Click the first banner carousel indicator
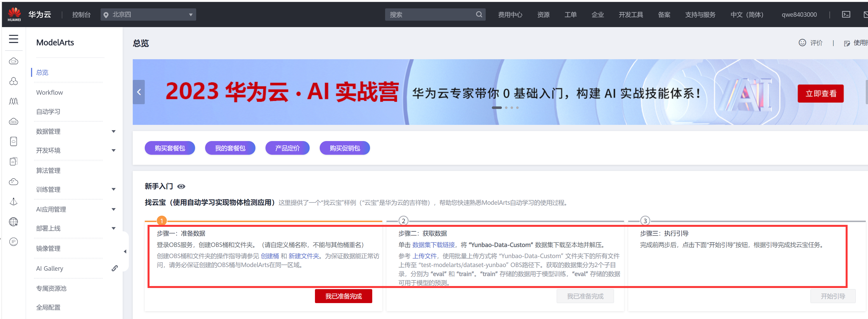The height and width of the screenshot is (319, 868). (x=496, y=108)
